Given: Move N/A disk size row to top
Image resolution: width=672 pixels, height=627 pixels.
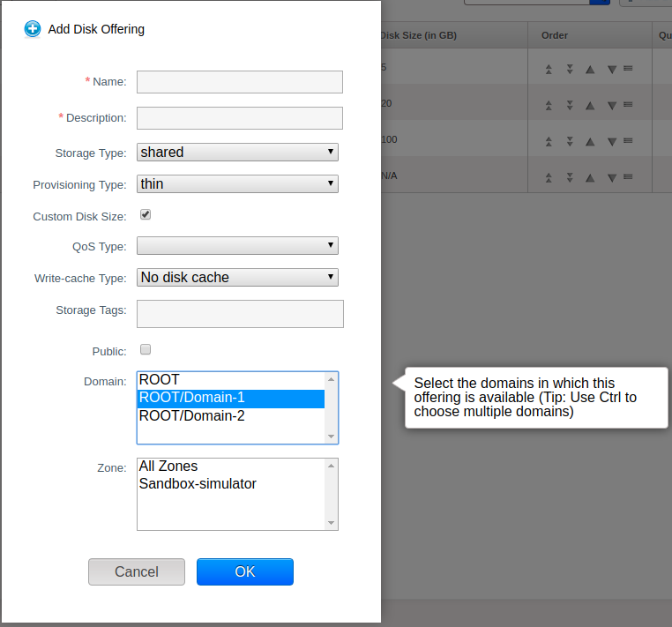Looking at the screenshot, I should click(549, 177).
